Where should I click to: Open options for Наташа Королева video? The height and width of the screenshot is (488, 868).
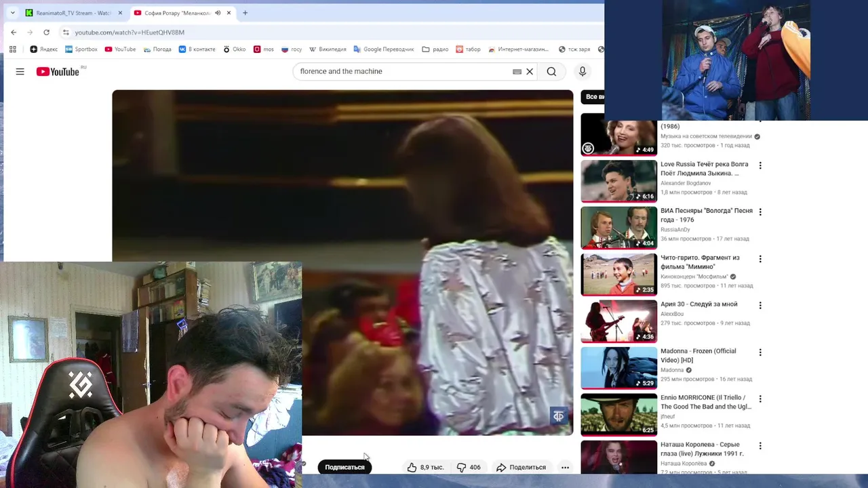coord(760,446)
